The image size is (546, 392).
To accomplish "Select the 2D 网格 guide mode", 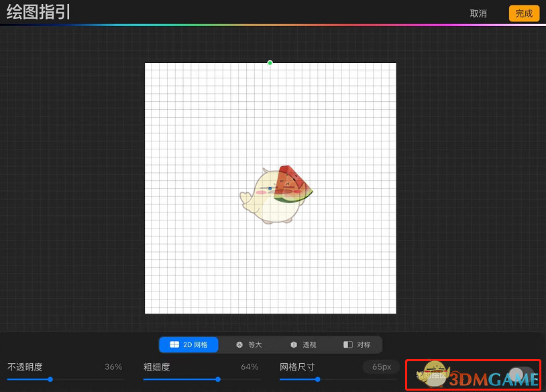I will (x=188, y=344).
